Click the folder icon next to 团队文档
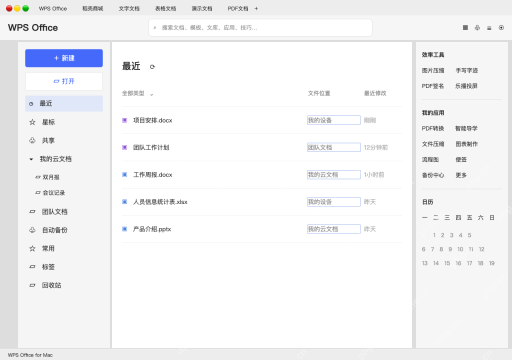 pyautogui.click(x=32, y=212)
